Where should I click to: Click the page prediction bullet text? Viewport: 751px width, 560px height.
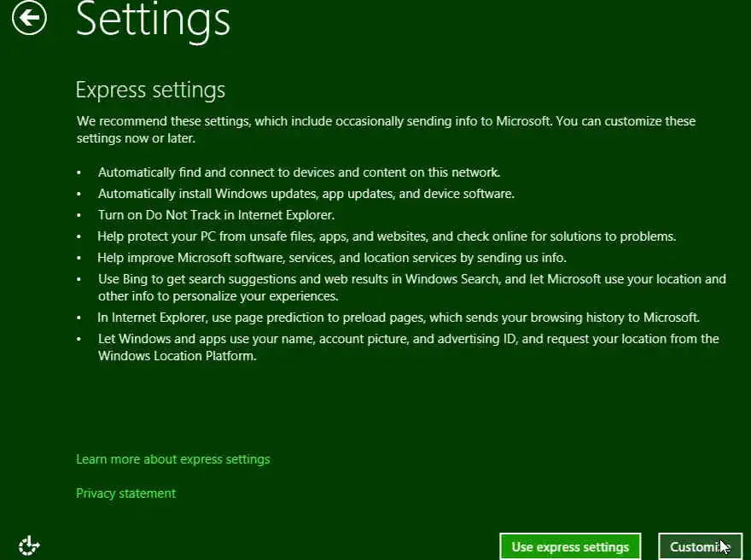click(399, 318)
